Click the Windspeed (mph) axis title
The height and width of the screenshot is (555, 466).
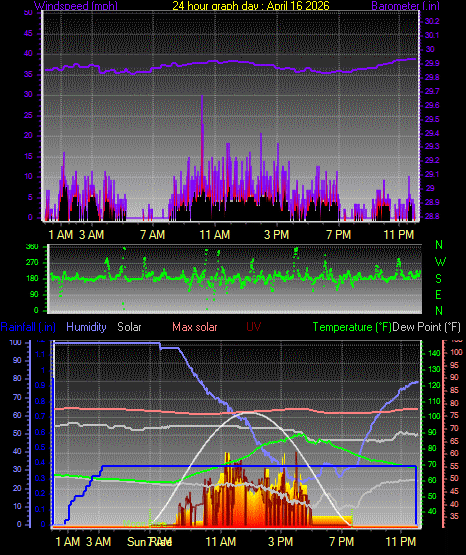coord(76,5)
